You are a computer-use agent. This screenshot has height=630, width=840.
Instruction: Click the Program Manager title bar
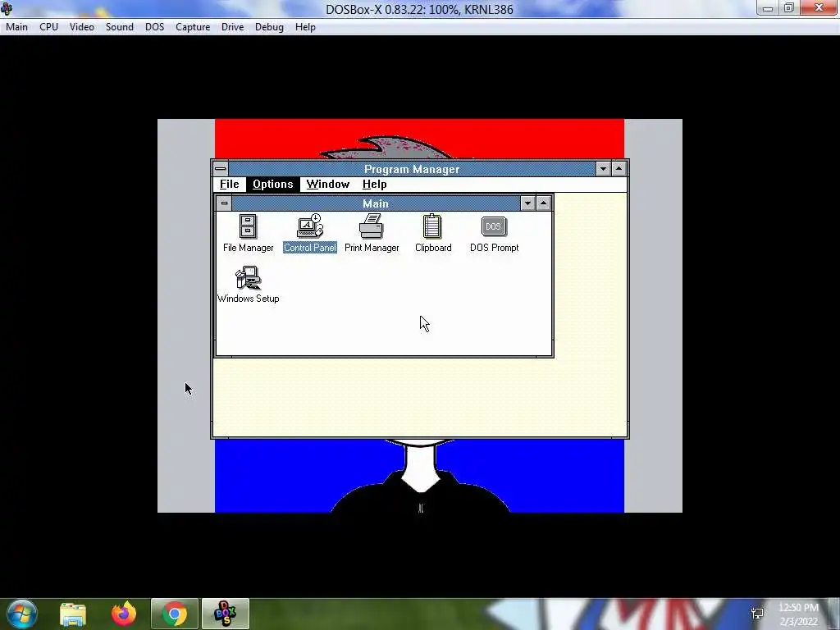coord(412,169)
